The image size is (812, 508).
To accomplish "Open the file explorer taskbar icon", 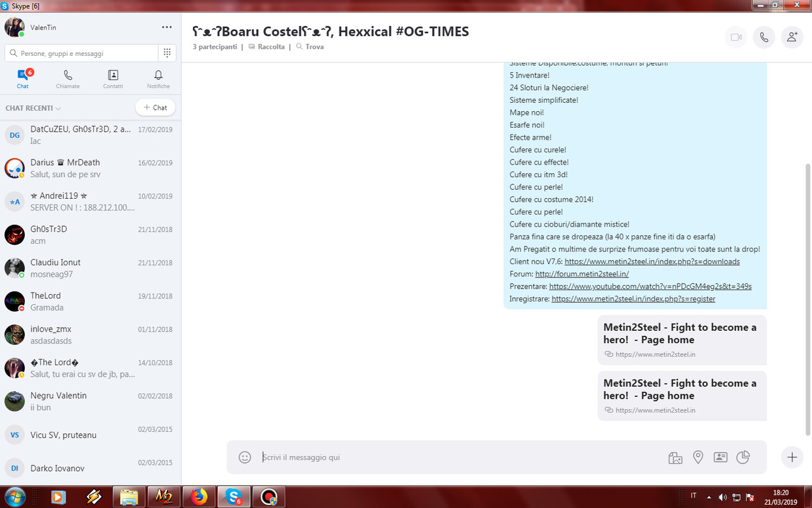I will 129,497.
